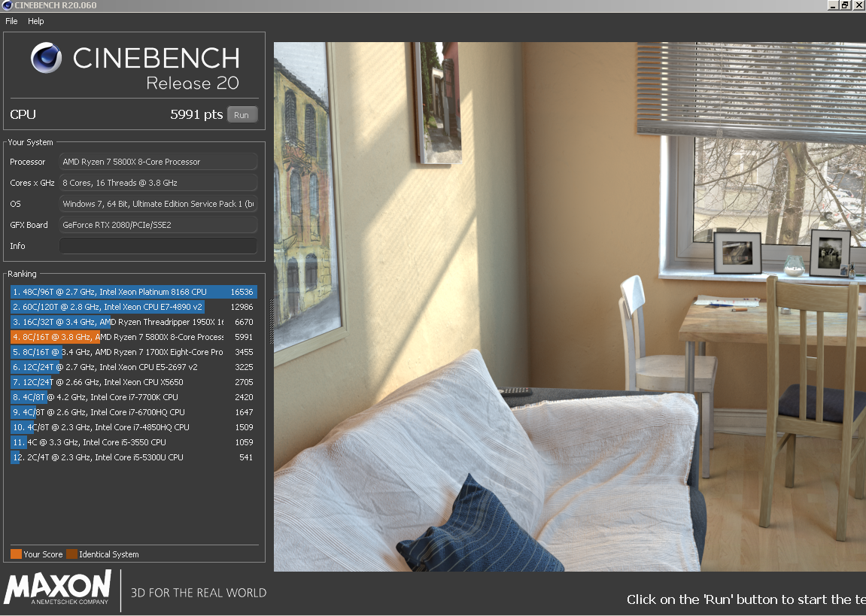Select highlighted row AMD Ryzen 7 5800X
The width and height of the screenshot is (866, 616).
[134, 337]
